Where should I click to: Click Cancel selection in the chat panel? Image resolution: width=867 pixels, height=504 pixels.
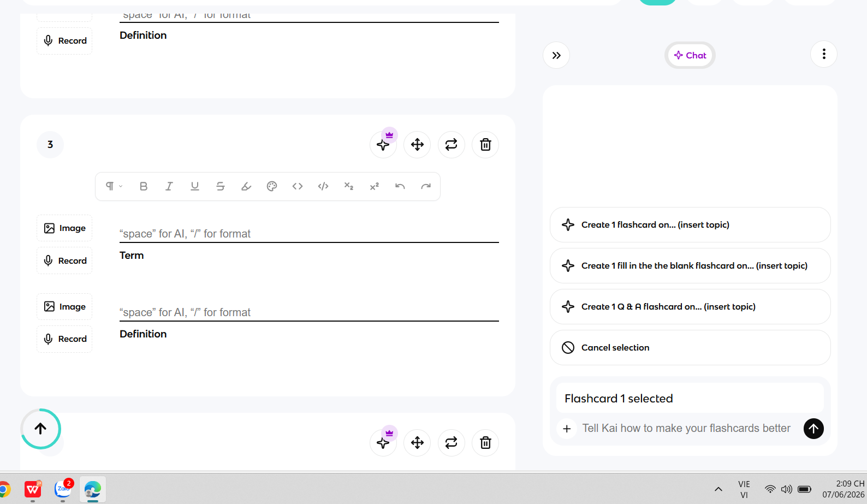tap(690, 348)
